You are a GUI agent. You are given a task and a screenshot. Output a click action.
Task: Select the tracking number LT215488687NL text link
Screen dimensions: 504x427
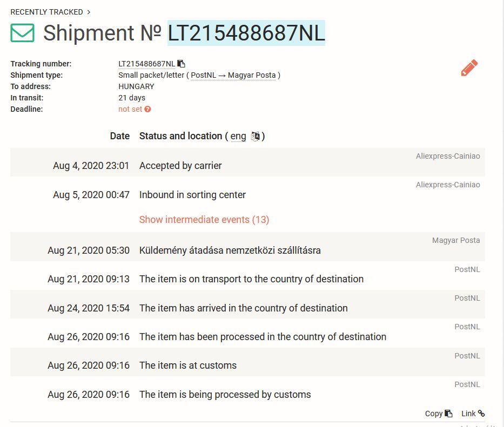point(146,64)
